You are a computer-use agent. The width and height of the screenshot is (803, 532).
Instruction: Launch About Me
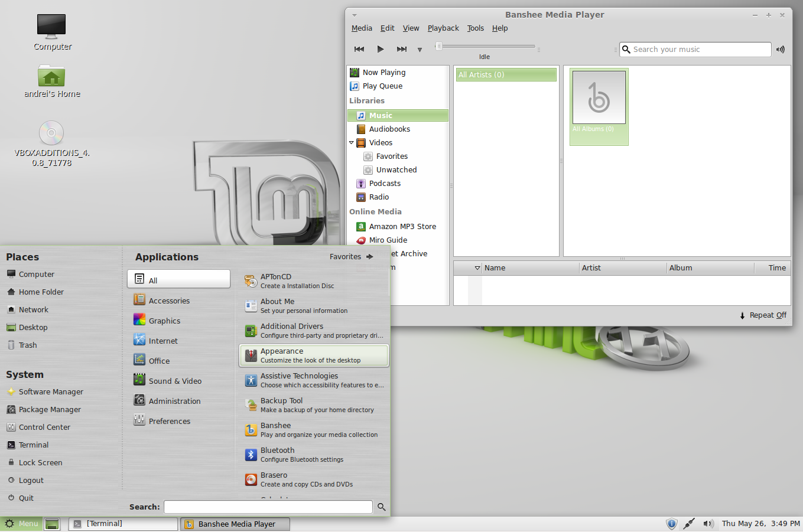[314, 306]
